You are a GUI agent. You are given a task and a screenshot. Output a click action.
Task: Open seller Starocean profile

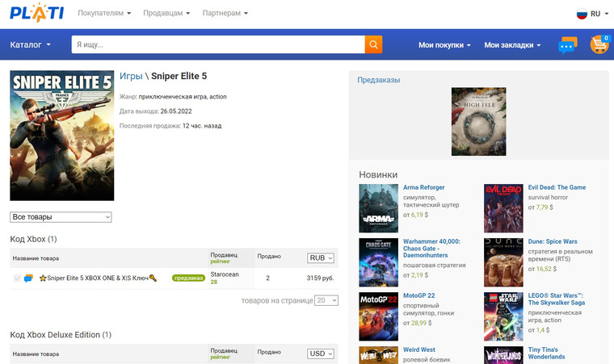[225, 274]
